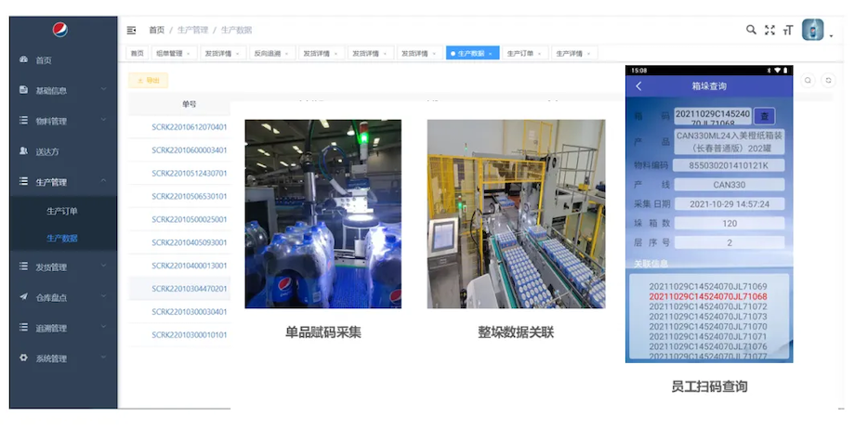Click the 首页 home icon in sidebar

click(x=24, y=60)
